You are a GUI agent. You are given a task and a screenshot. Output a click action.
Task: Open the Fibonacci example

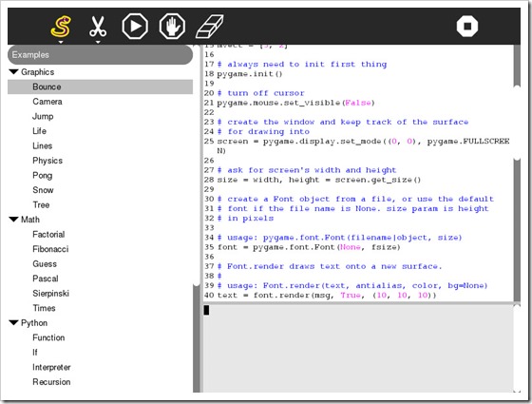tap(50, 249)
